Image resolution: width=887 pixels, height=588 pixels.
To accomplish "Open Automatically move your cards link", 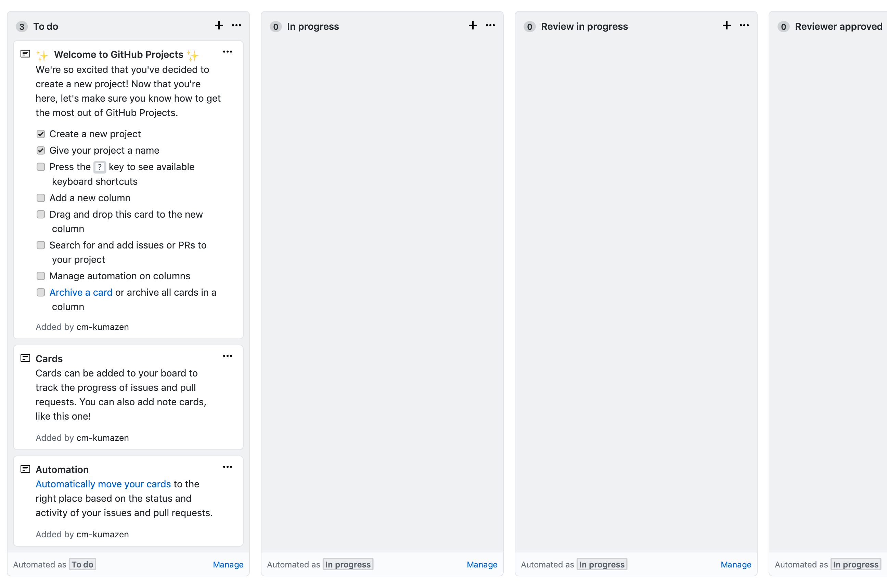I will pyautogui.click(x=103, y=484).
